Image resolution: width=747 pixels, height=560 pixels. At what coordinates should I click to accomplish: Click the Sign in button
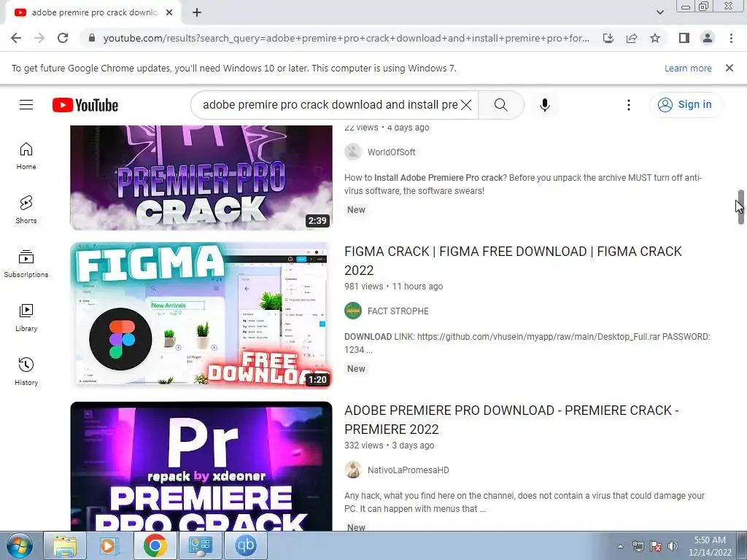pos(685,105)
